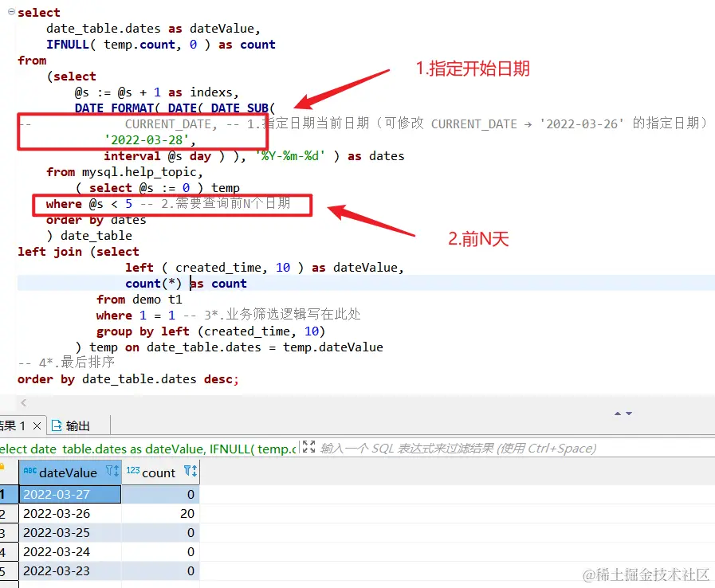
Task: Click the -- 4*.最后排序 comment line
Action: tap(66, 363)
